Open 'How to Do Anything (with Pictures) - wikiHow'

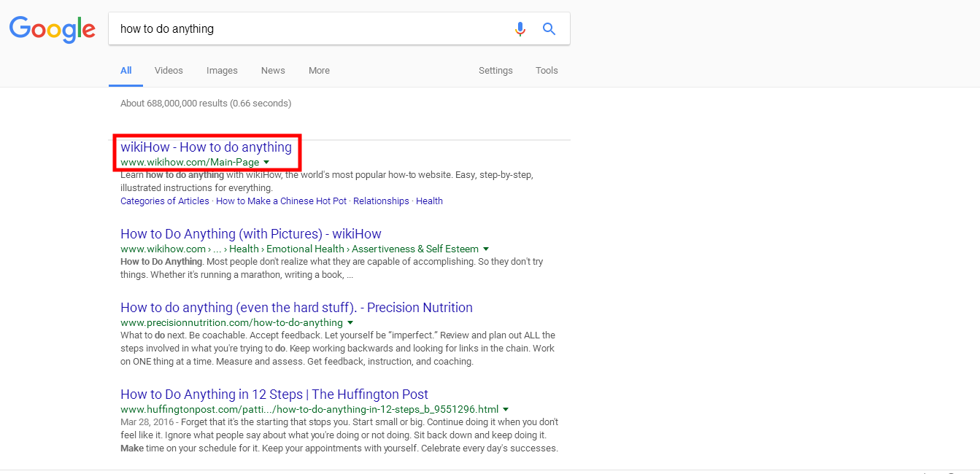[x=251, y=234]
